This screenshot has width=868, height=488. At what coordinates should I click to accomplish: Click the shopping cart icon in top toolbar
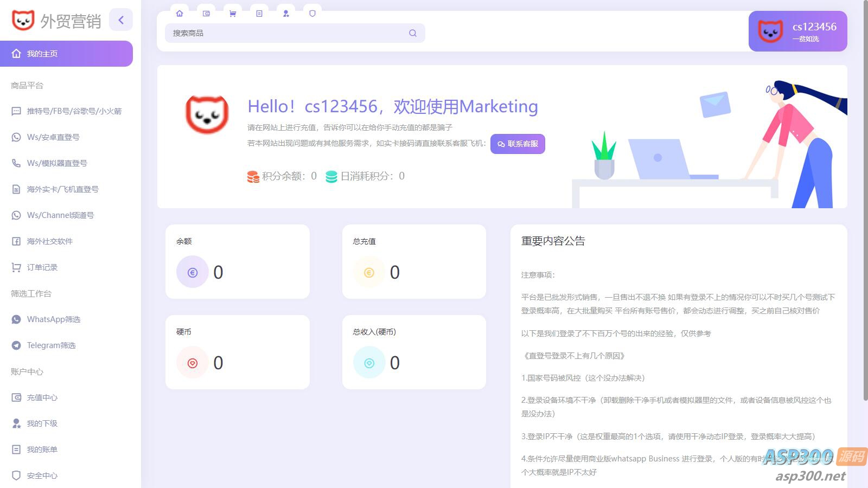point(233,14)
